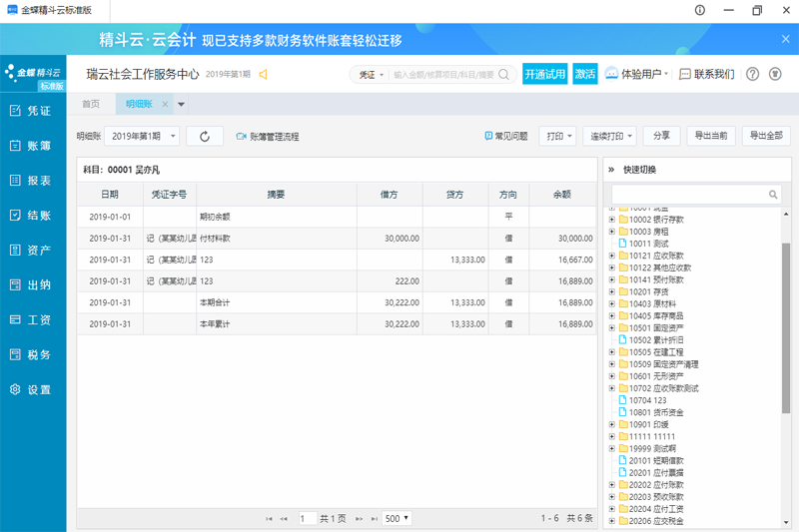Close the 明细账 tab
Screen dimensions: 799x532
pyautogui.click(x=165, y=105)
